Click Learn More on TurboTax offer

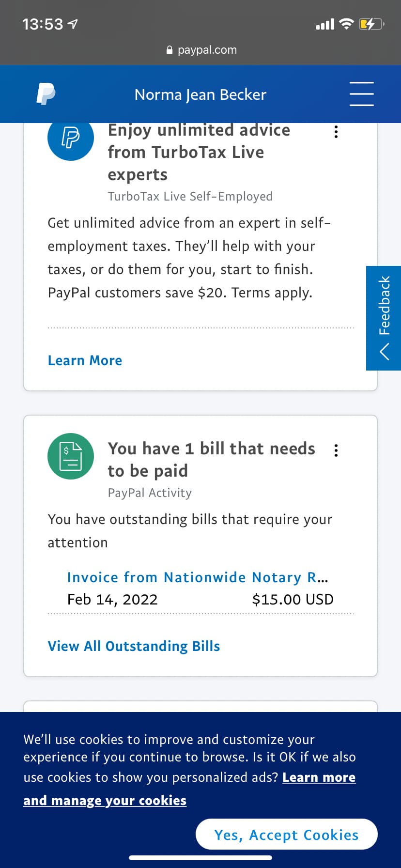click(85, 360)
